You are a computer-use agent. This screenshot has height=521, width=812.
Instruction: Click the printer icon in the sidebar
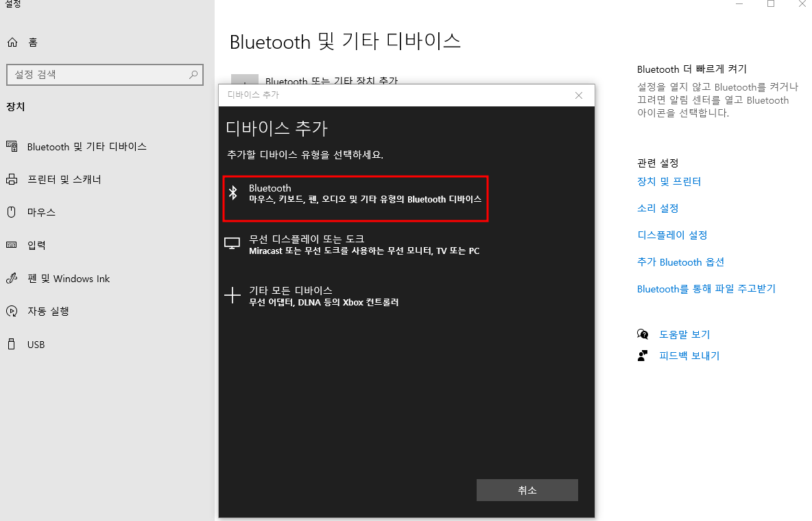(x=12, y=179)
